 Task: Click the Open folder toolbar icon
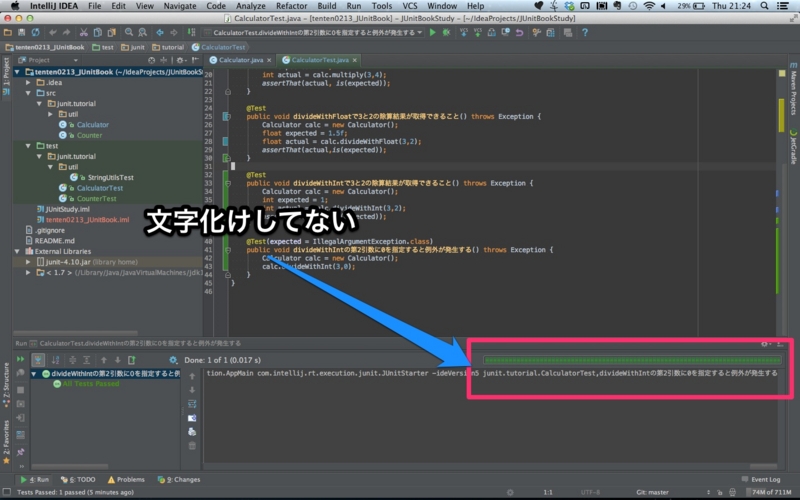8,33
